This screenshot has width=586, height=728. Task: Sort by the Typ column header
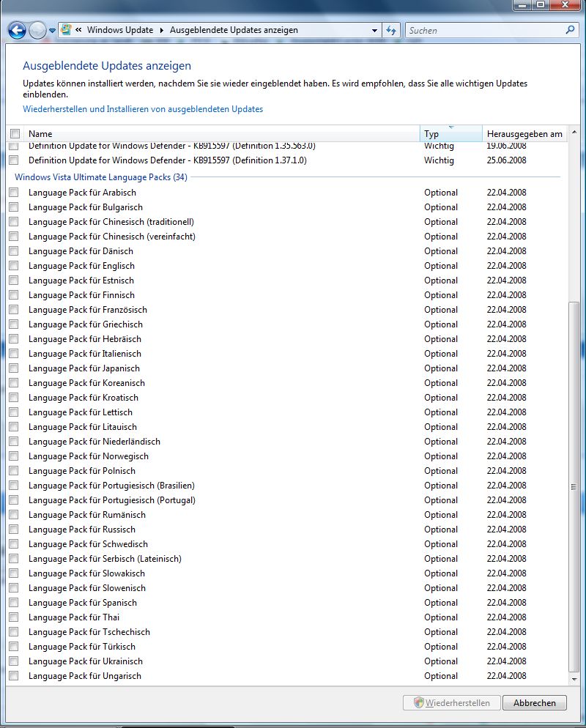451,134
